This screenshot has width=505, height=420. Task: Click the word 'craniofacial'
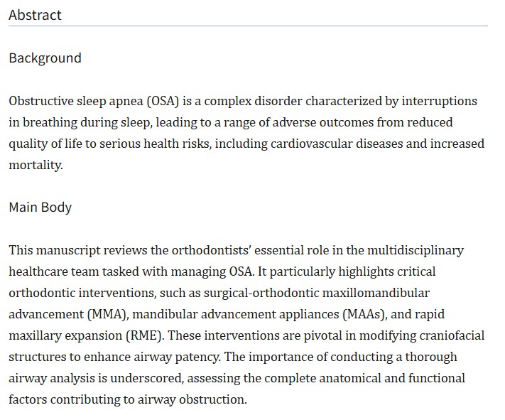coord(452,335)
